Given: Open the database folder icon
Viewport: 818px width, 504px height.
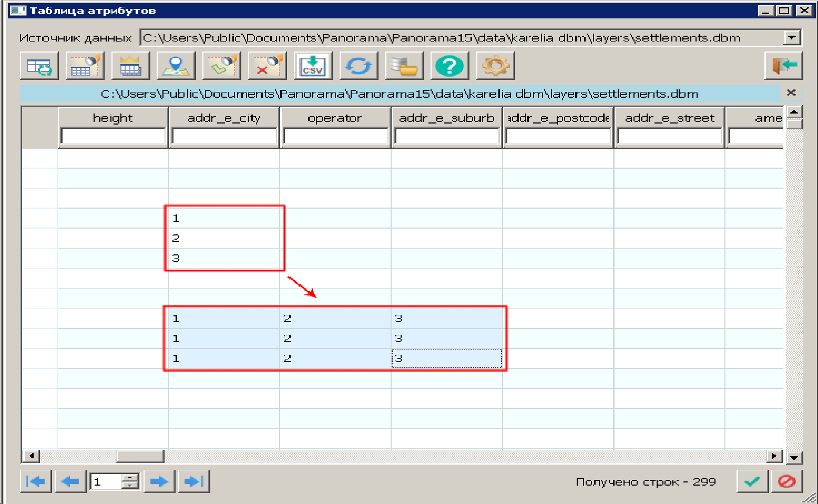Looking at the screenshot, I should click(404, 66).
